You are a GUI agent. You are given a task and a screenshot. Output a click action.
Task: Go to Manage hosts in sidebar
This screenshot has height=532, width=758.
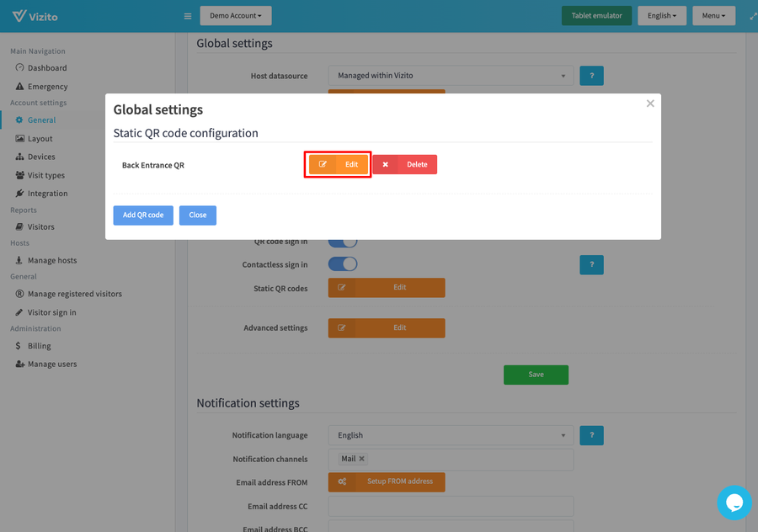point(51,261)
